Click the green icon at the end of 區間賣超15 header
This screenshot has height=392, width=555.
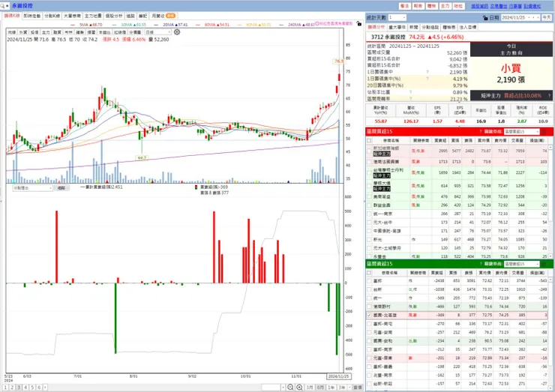544,264
